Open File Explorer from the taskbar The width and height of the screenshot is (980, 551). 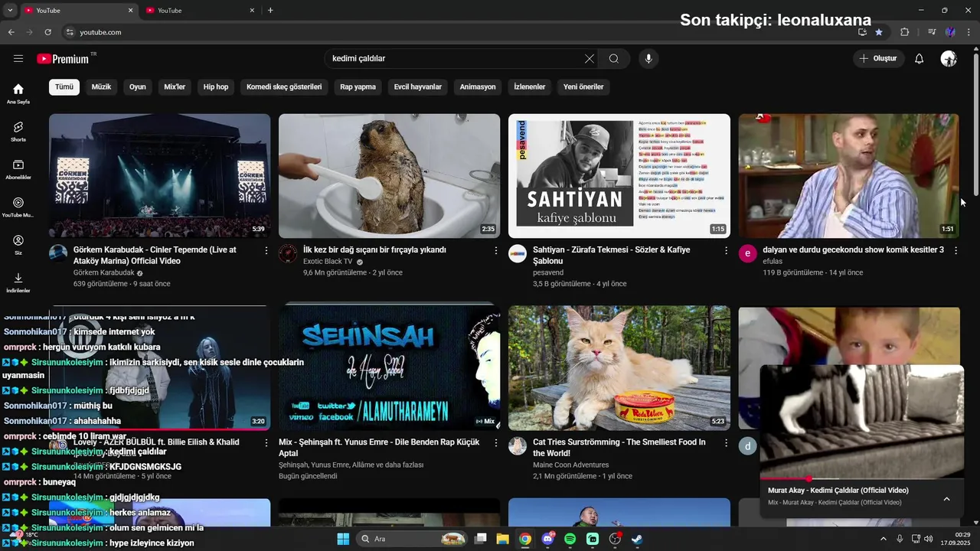coord(503,539)
